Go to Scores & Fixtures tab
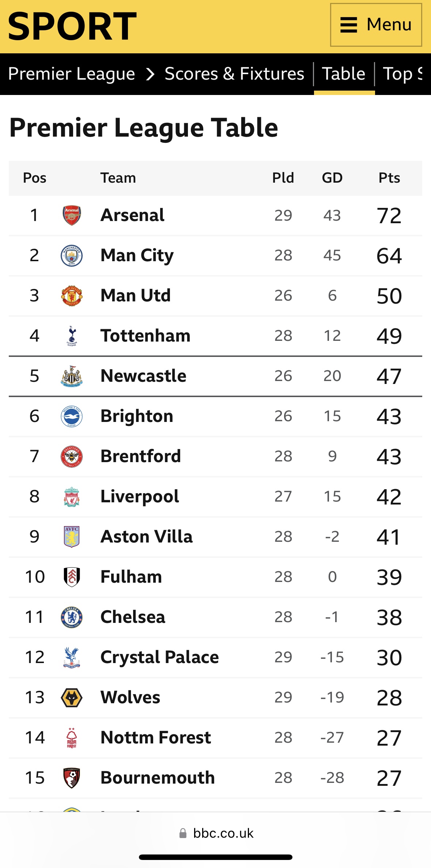 [x=234, y=74]
